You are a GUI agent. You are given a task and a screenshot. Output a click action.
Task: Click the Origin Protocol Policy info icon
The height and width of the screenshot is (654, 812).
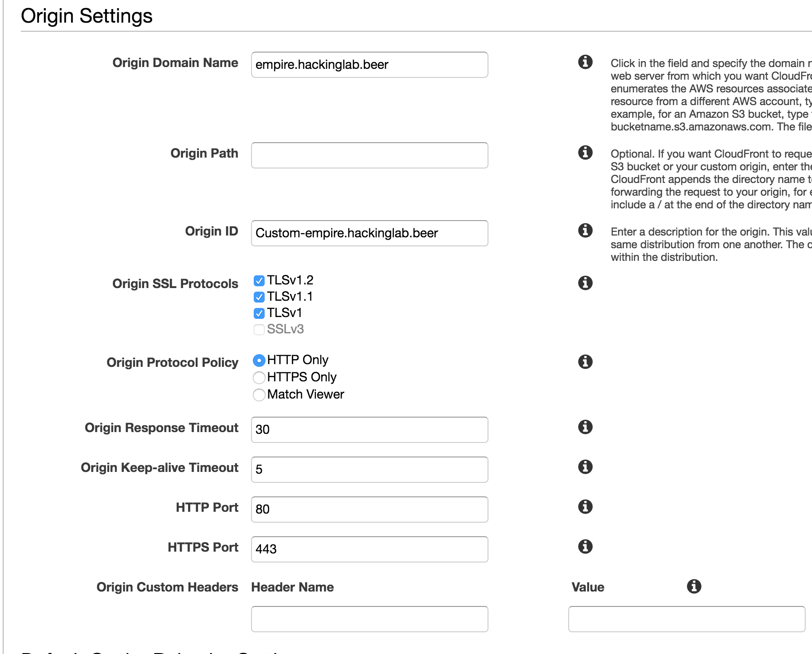click(x=585, y=362)
